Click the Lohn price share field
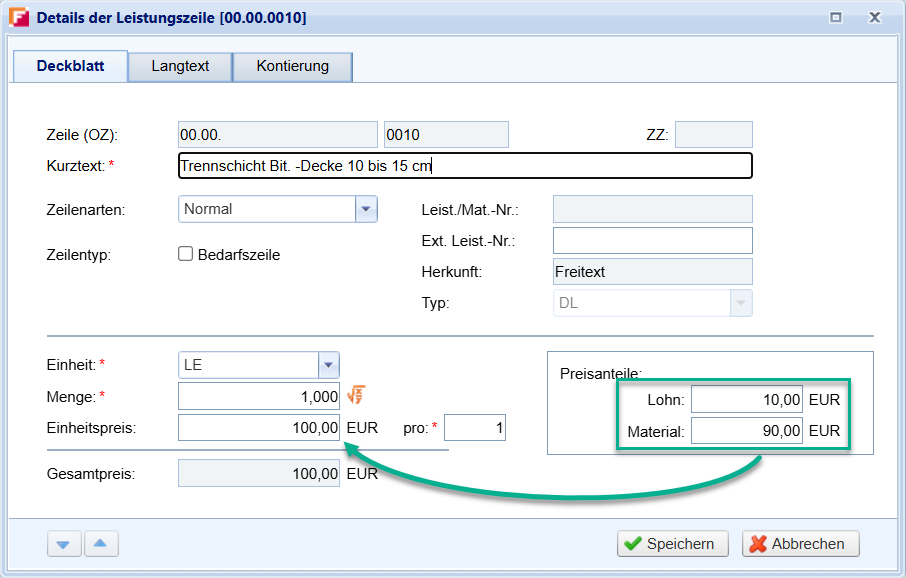 pos(746,400)
